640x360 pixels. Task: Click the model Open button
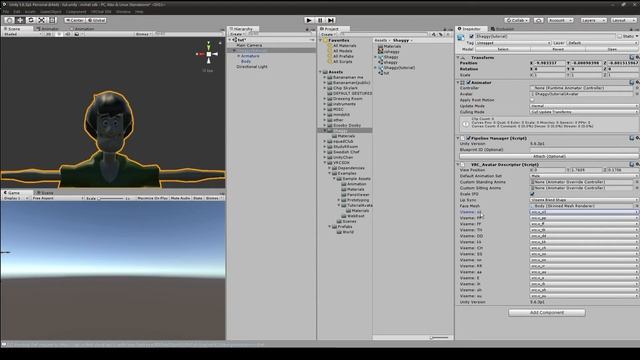(612, 49)
